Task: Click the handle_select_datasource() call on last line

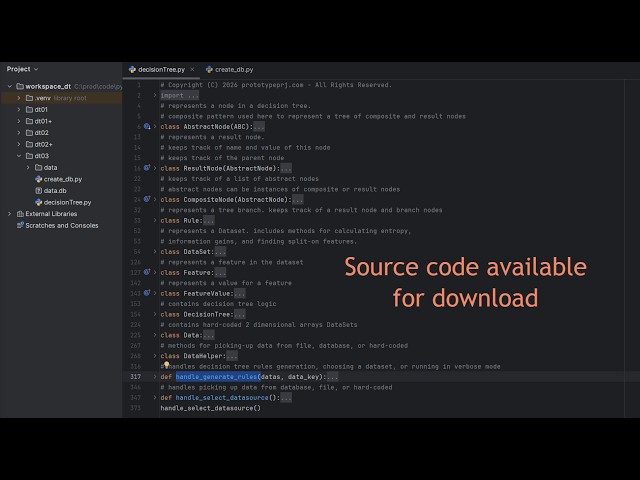Action: (x=211, y=408)
